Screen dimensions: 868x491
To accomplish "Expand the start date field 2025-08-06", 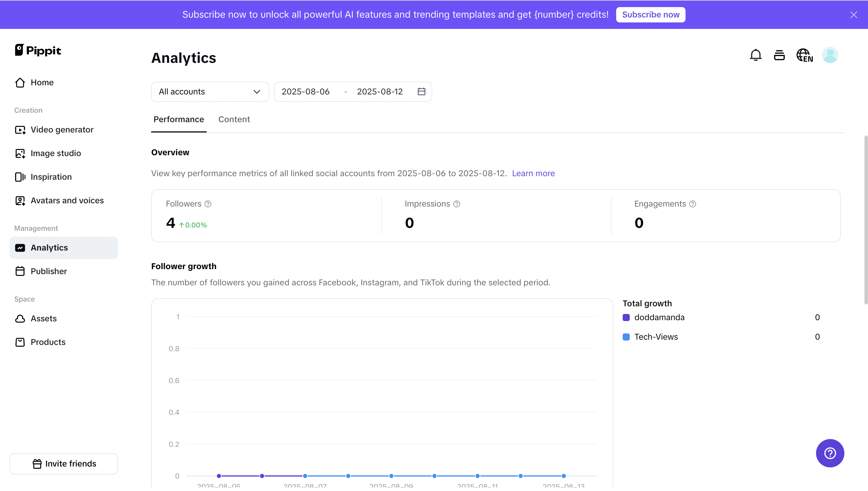I will [305, 91].
